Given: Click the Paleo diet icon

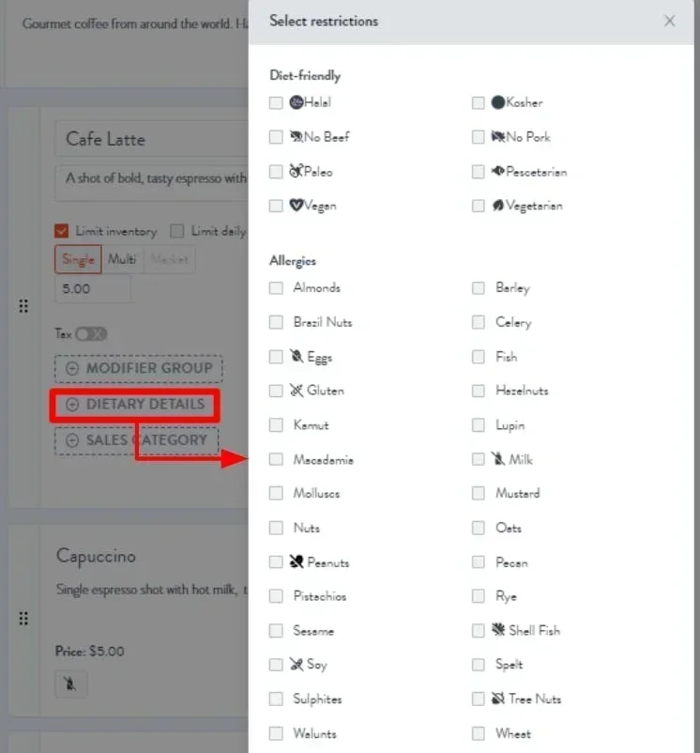Looking at the screenshot, I should click(x=297, y=171).
